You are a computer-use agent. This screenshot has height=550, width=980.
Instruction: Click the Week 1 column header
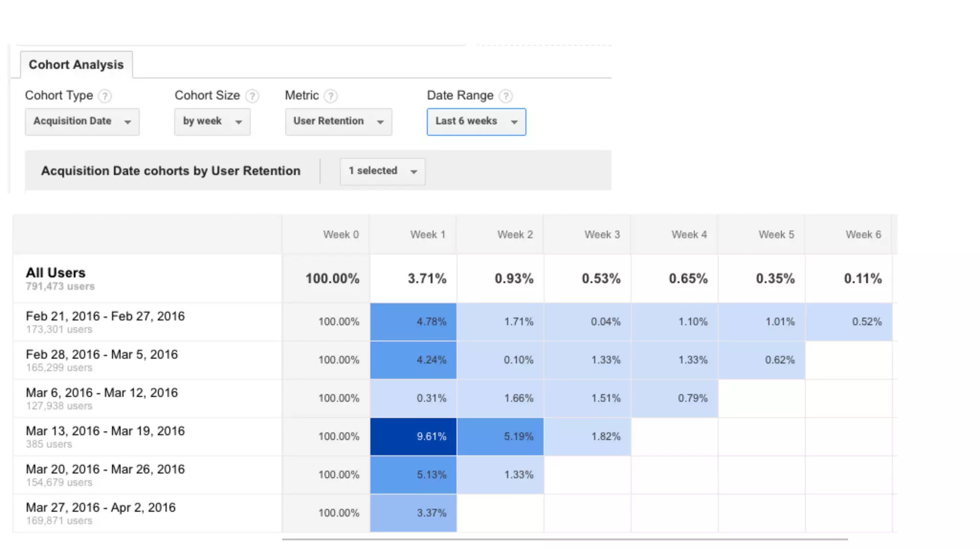click(x=427, y=234)
